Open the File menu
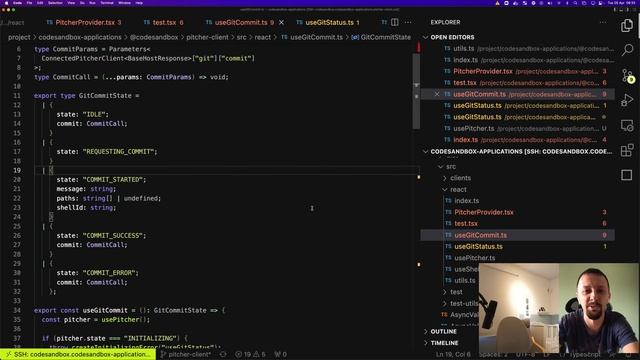 pos(29,3)
